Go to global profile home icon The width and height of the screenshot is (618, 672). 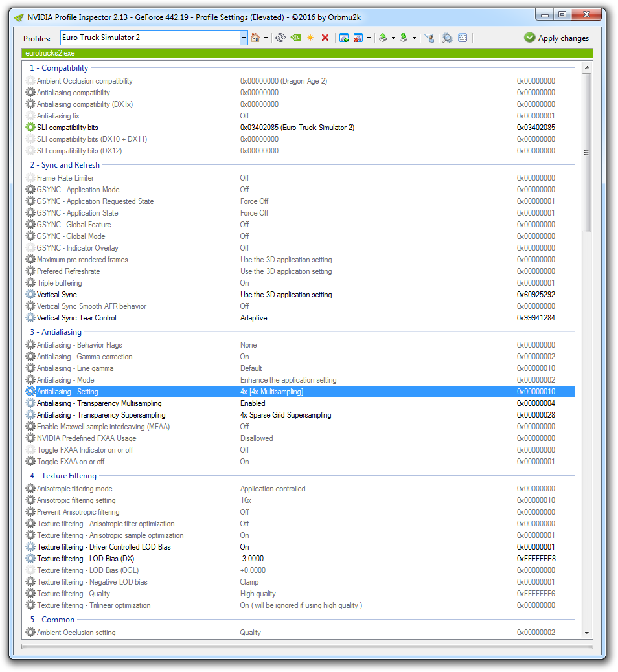pos(255,38)
